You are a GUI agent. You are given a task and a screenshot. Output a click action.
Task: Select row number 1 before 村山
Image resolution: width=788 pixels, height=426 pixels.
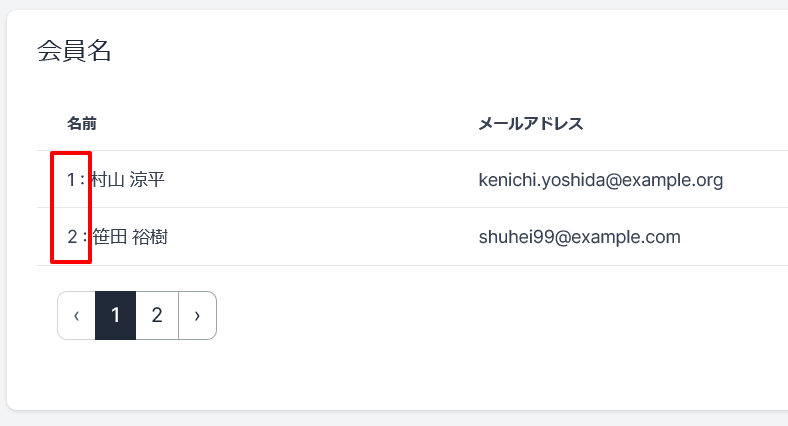point(71,179)
